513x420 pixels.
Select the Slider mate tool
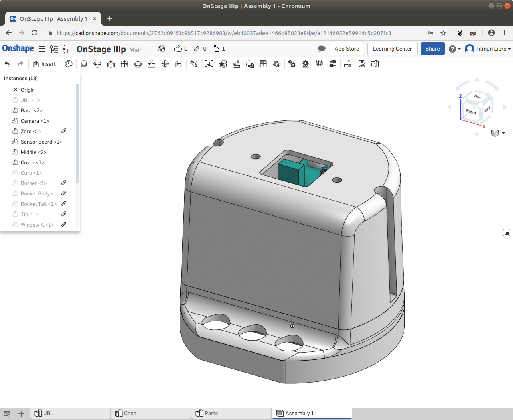[x=111, y=64]
